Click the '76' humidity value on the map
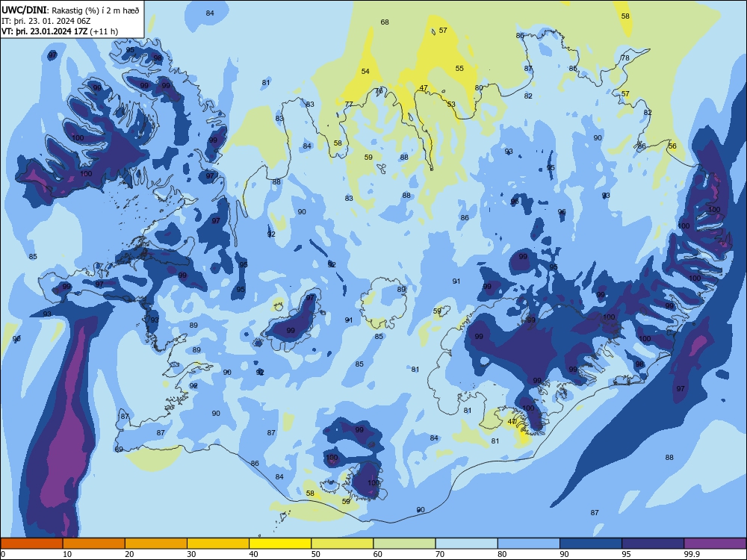The height and width of the screenshot is (560, 747). point(379,91)
